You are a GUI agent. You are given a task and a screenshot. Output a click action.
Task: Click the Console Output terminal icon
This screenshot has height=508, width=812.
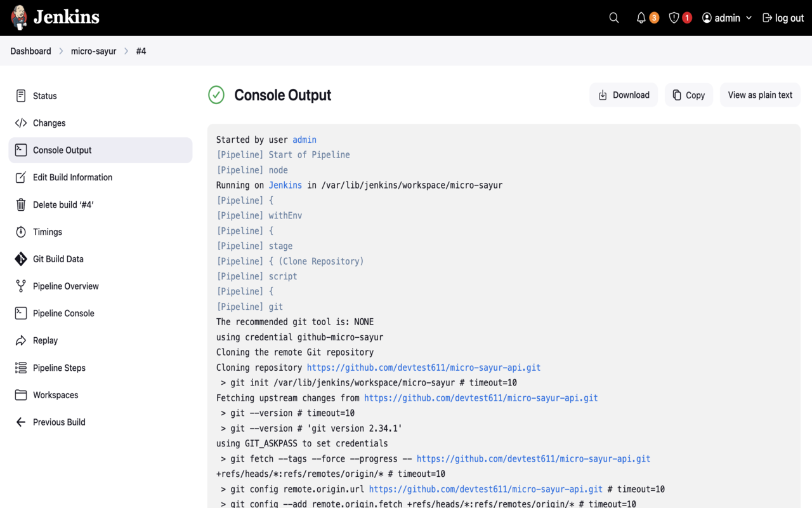[x=21, y=150]
